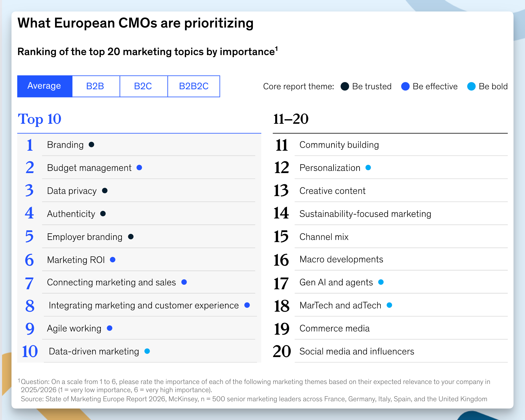Screen dimensions: 525x420
Task: Click the dot next to MarTech and adTech
Action: 390,305
